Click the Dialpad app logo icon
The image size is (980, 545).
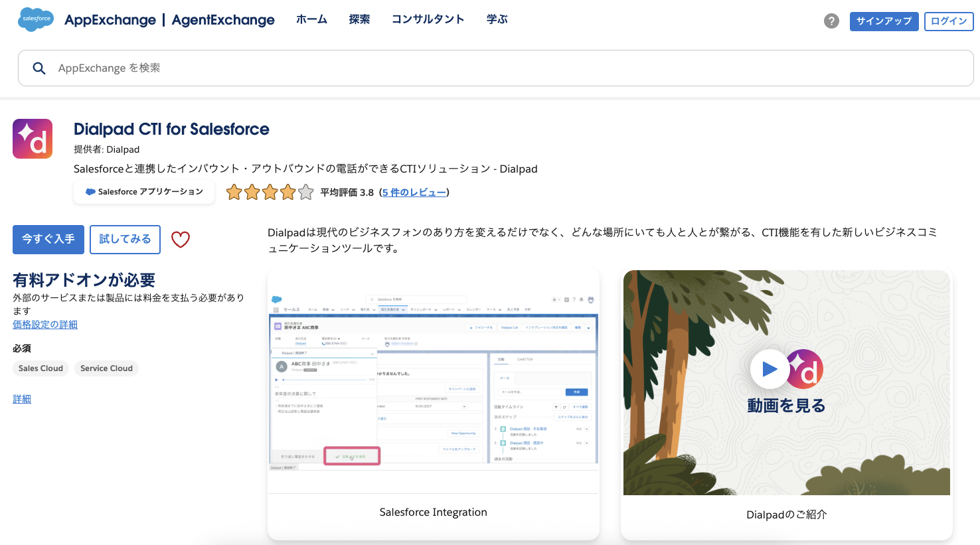click(33, 139)
